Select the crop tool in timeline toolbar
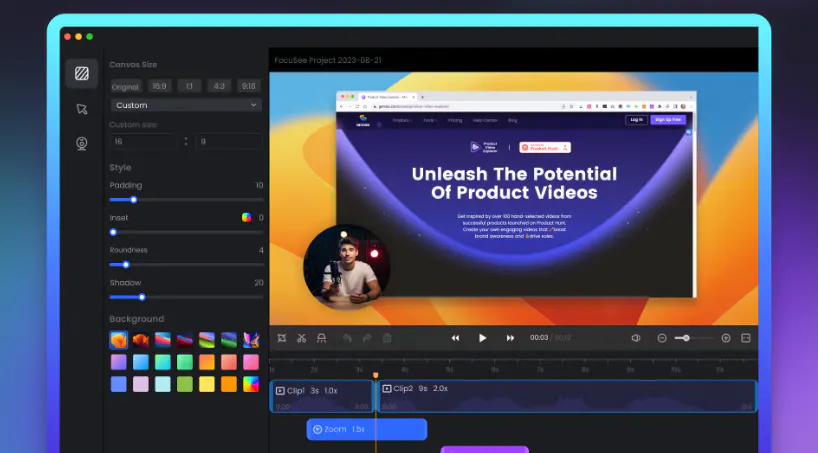The width and height of the screenshot is (818, 453). point(282,338)
